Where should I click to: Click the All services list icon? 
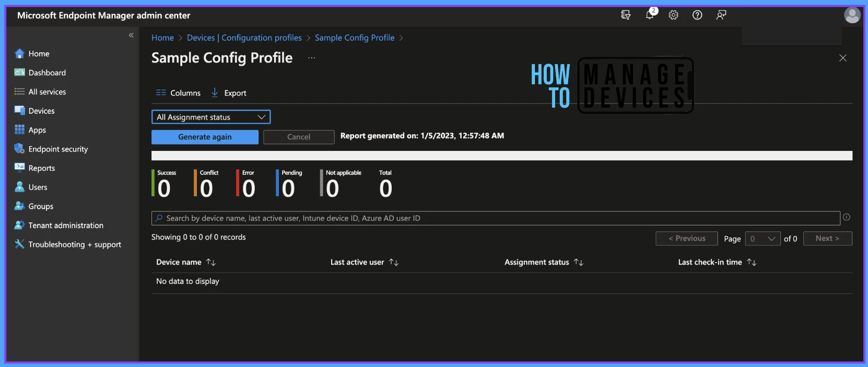pyautogui.click(x=19, y=91)
